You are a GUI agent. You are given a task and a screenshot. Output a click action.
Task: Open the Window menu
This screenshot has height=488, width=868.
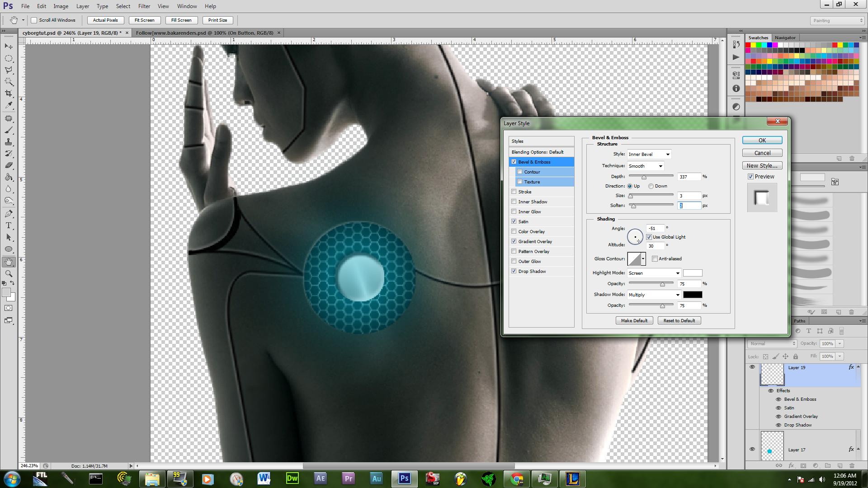[187, 6]
